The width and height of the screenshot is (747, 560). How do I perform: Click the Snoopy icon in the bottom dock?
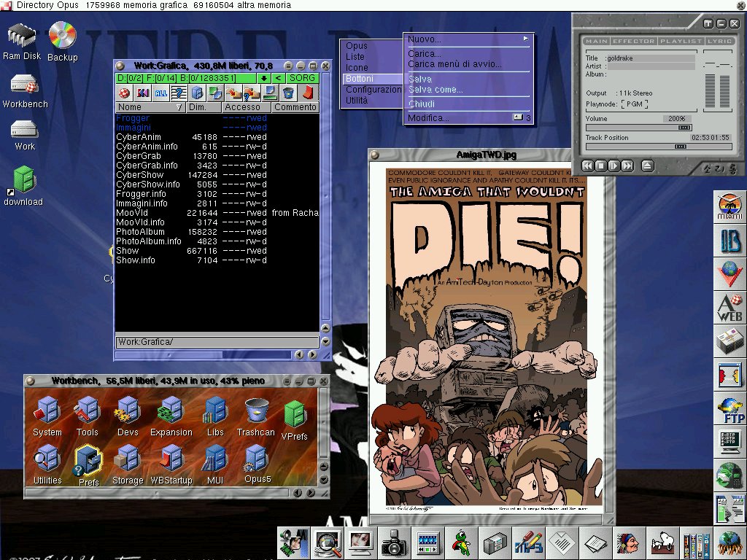[x=663, y=543]
